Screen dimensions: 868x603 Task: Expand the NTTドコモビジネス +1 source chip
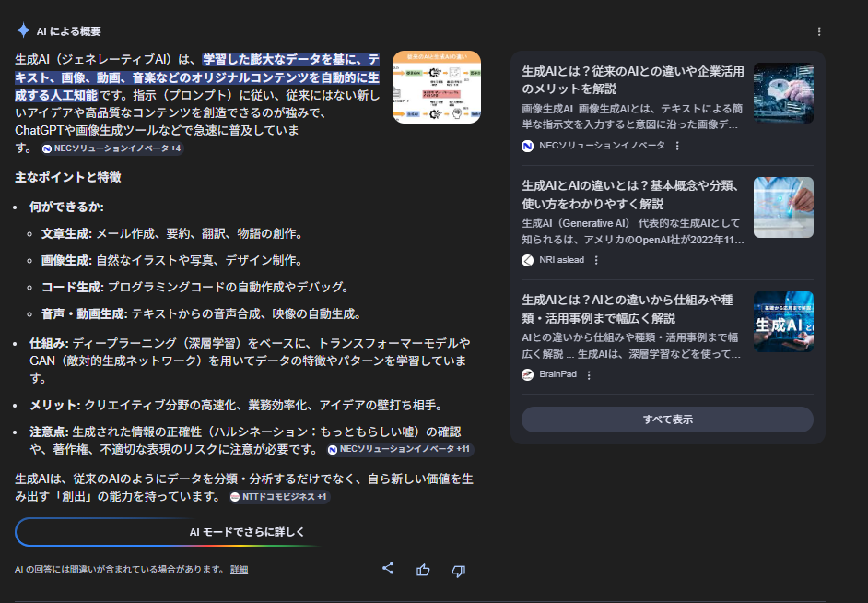pyautogui.click(x=279, y=497)
